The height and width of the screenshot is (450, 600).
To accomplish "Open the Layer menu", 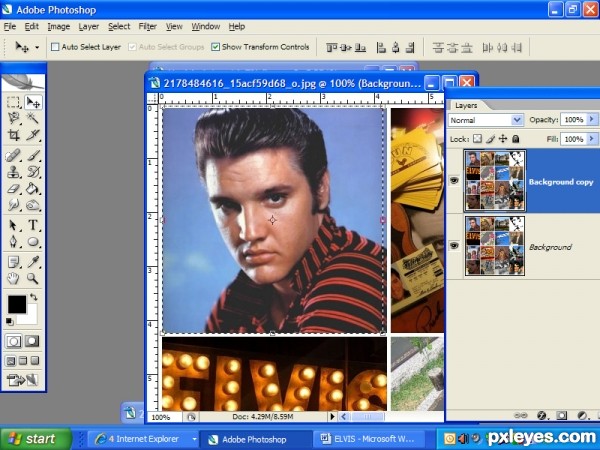I will pos(89,26).
